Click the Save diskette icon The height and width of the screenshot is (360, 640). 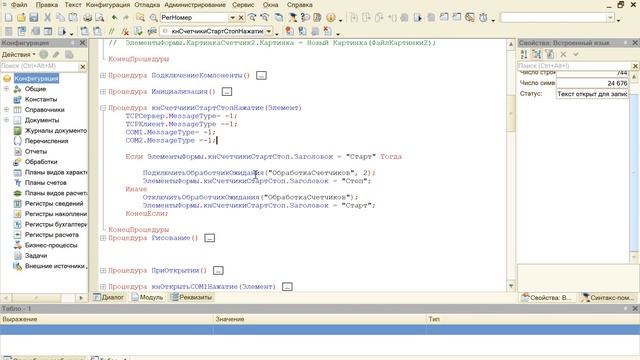pyautogui.click(x=34, y=18)
